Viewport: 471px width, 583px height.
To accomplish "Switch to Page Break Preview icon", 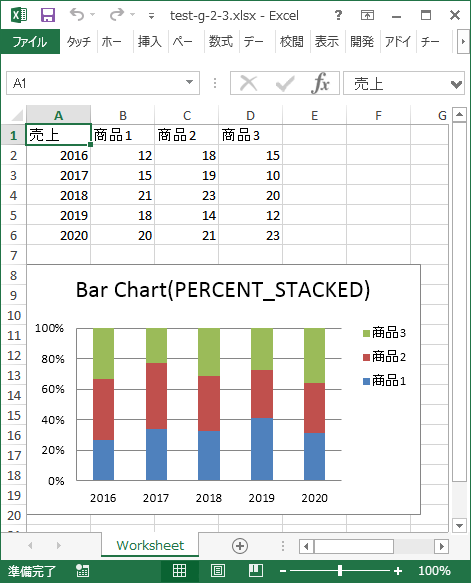I will tap(256, 570).
